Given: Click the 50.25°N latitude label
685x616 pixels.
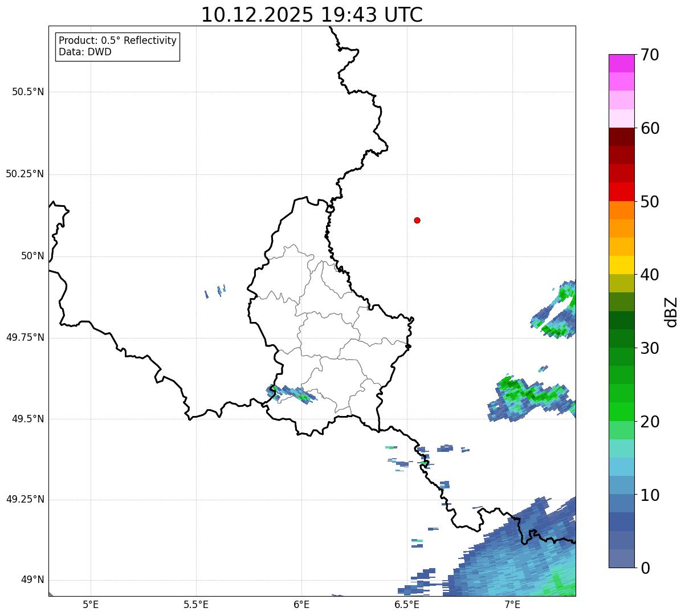Looking at the screenshot, I should (25, 174).
